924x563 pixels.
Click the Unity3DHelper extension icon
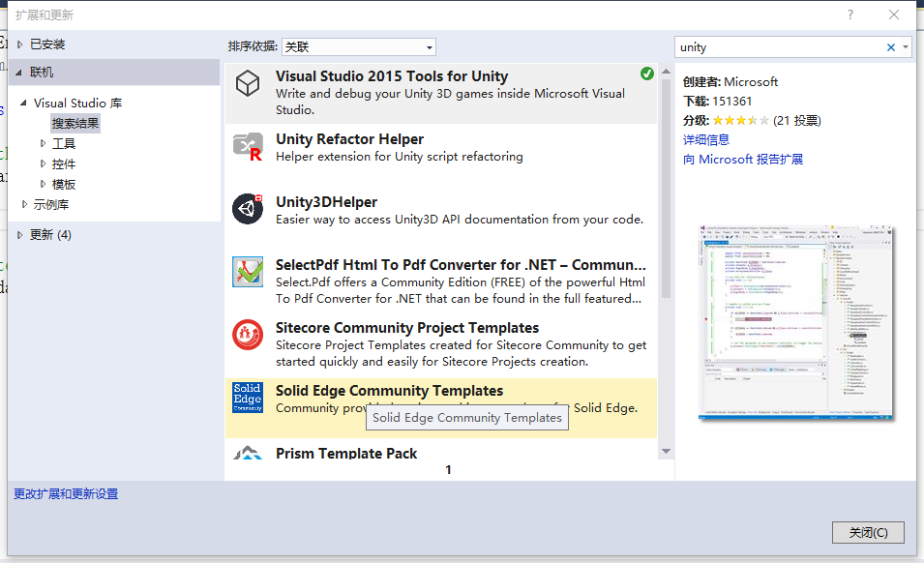pyautogui.click(x=248, y=209)
